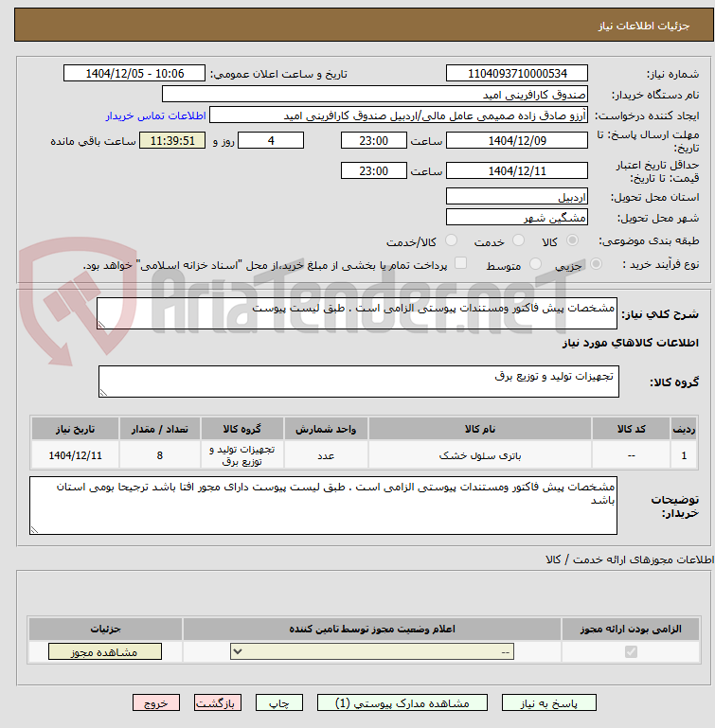This screenshot has width=715, height=728.
Task: Select the جزیی purchase type radio
Action: [x=596, y=264]
